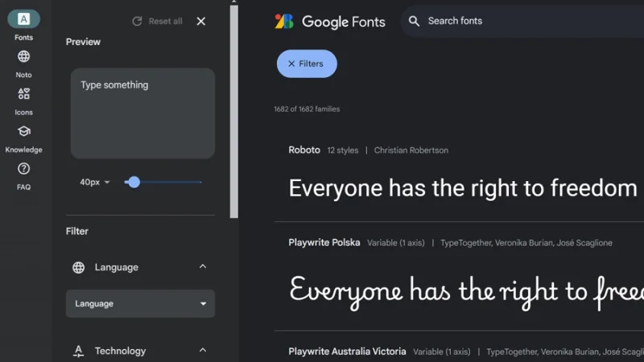Open the Icons section in sidebar

pos(24,93)
